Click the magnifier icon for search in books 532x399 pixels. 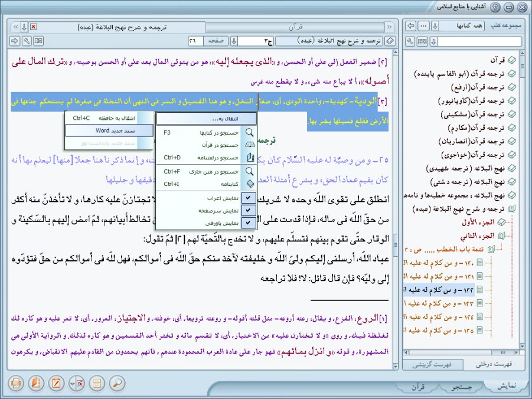249,132
